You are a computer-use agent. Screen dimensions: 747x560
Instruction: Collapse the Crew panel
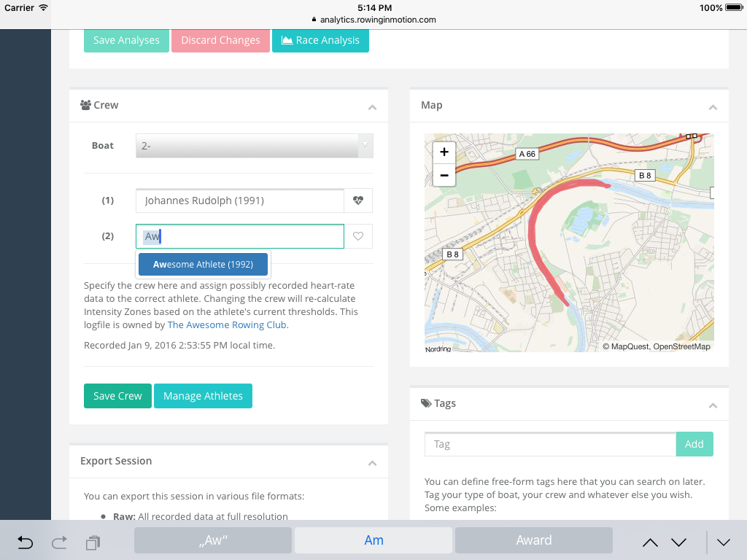pyautogui.click(x=372, y=107)
